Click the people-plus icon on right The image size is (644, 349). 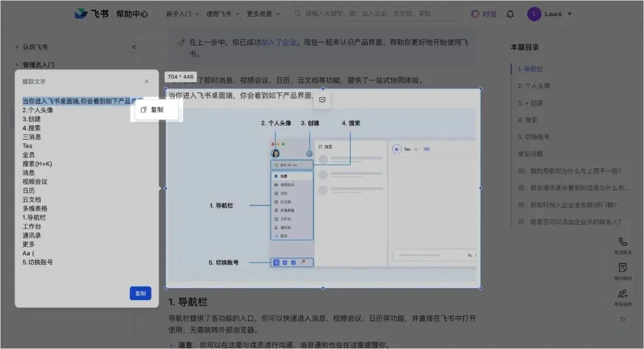pyautogui.click(x=623, y=294)
